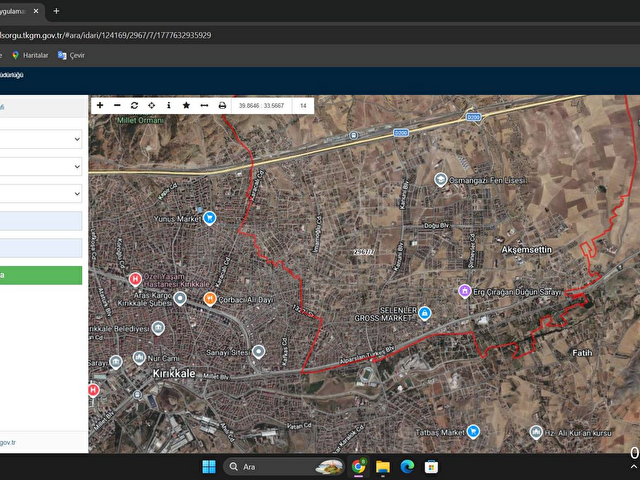Open the second dropdown in the side panel
This screenshot has height=480, width=640.
41,167
